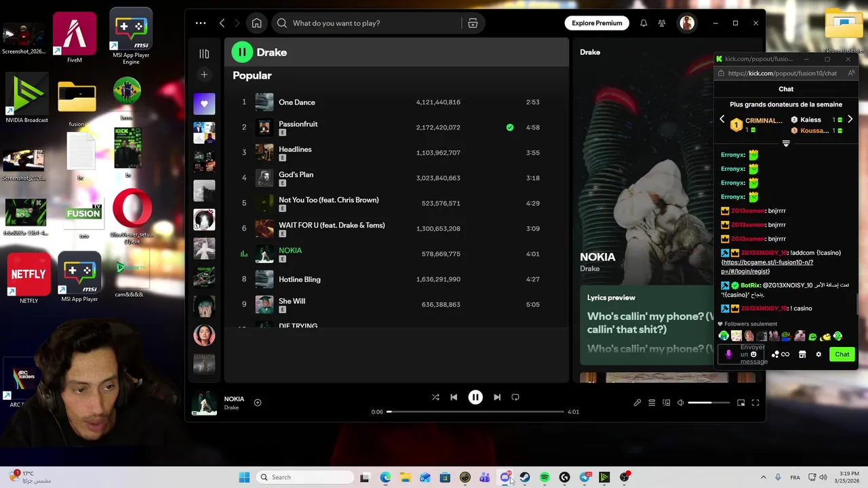Image resolution: width=868 pixels, height=488 pixels.
Task: Add NOKIA to Liked Songs plus icon
Action: click(x=258, y=403)
